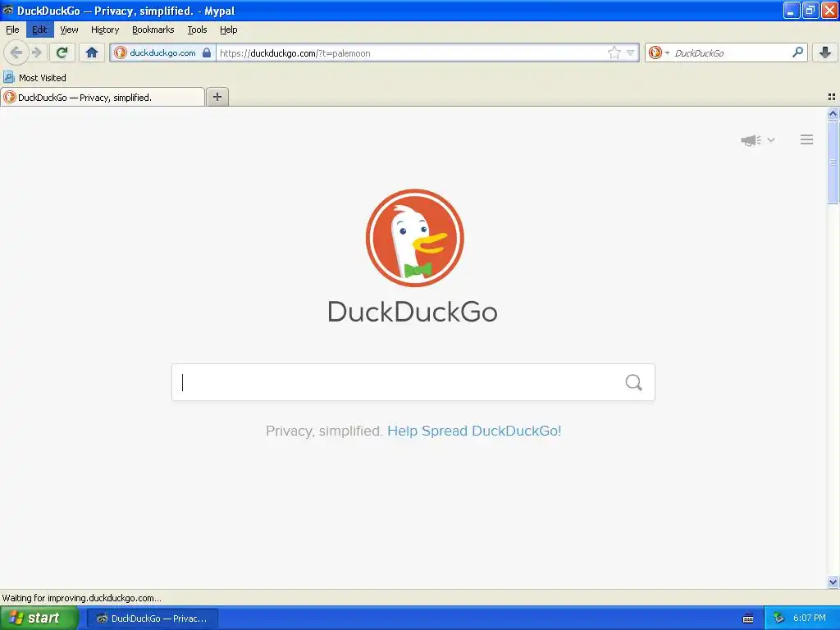Go forward with the forward arrow
Viewport: 840px width, 630px height.
(37, 52)
